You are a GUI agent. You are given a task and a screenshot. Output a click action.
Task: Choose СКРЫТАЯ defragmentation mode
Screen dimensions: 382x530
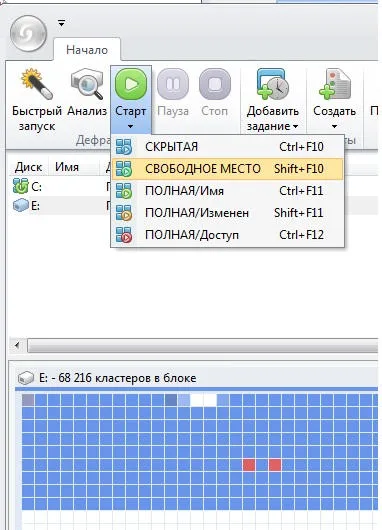228,147
